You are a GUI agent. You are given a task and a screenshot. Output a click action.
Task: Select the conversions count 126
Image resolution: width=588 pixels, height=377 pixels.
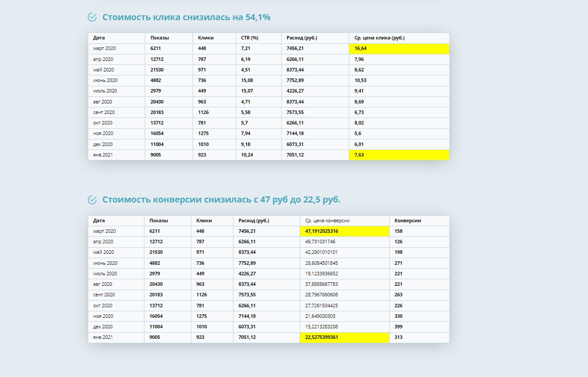click(x=398, y=242)
